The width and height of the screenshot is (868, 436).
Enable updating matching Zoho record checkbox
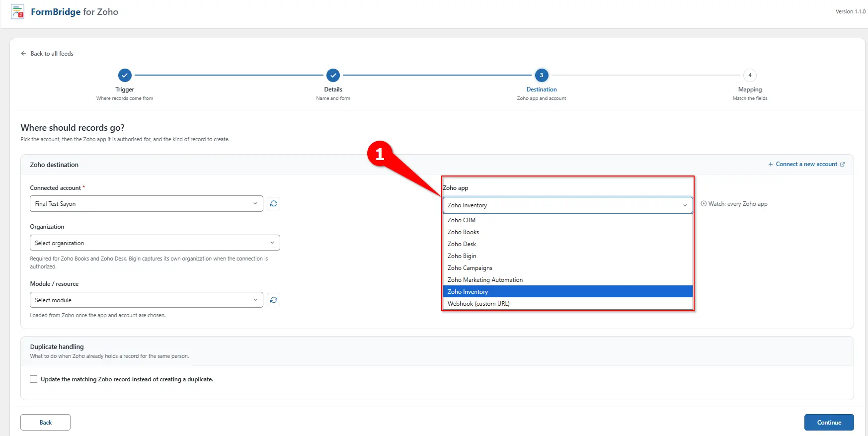[34, 379]
